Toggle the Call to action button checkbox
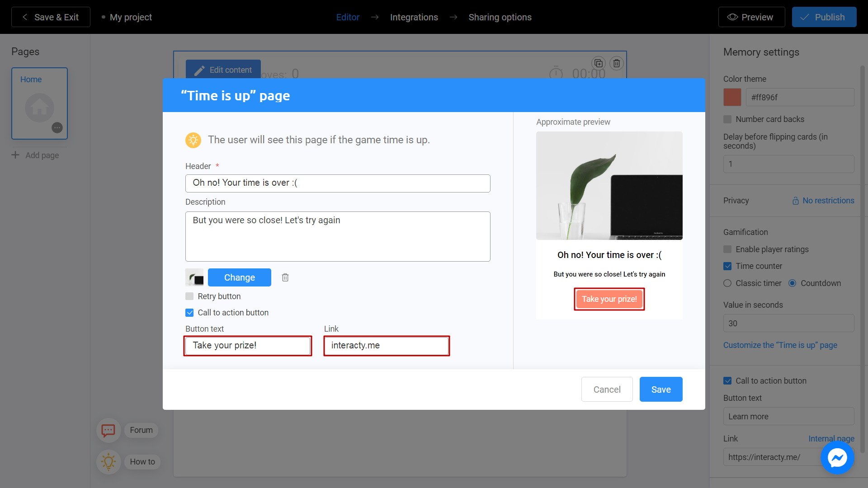Image resolution: width=868 pixels, height=488 pixels. point(190,312)
